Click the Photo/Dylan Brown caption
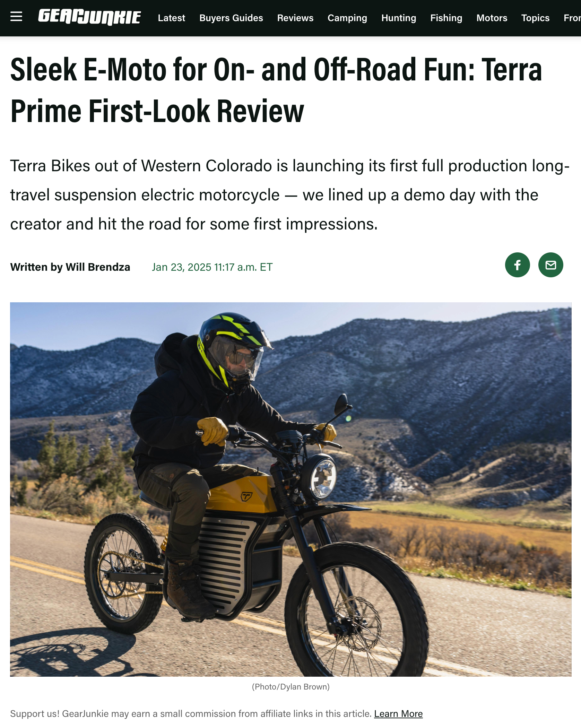The image size is (581, 728). 290,686
